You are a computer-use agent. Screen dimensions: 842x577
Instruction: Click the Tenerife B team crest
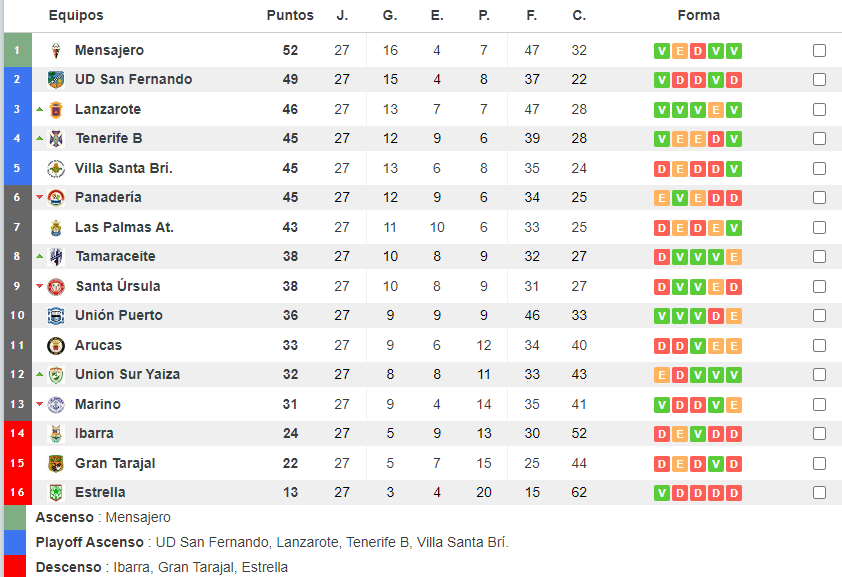pyautogui.click(x=56, y=139)
